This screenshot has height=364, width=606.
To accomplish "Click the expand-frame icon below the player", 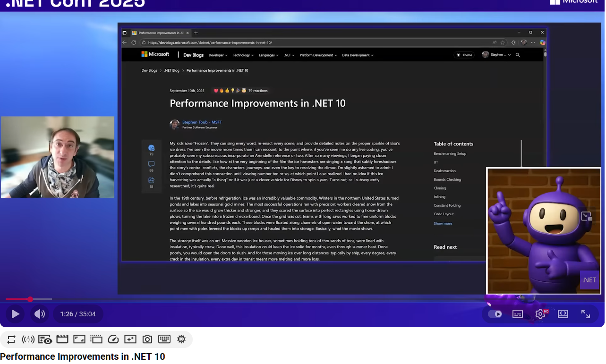I will pos(79,339).
